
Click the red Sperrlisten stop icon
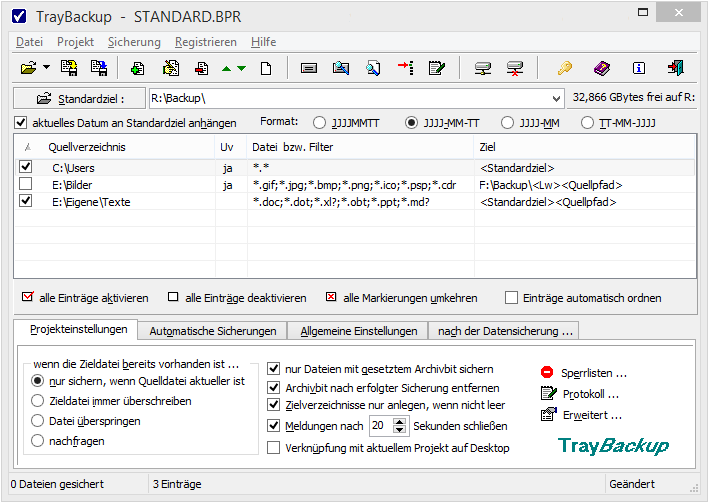tap(547, 372)
